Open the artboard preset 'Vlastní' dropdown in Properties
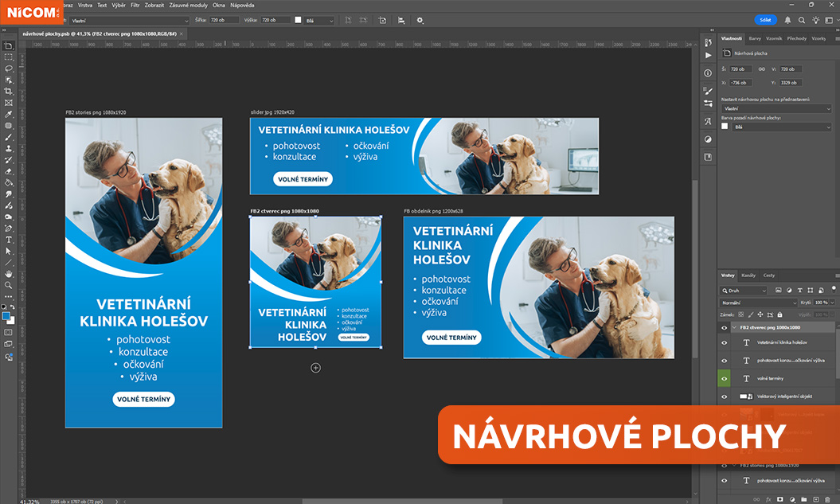 [776, 107]
